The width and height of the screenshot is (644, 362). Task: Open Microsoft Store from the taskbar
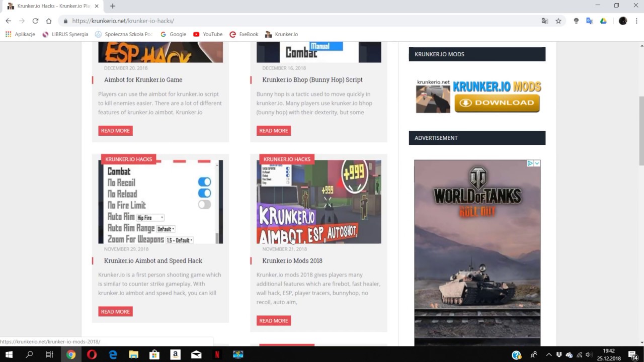[x=154, y=354]
